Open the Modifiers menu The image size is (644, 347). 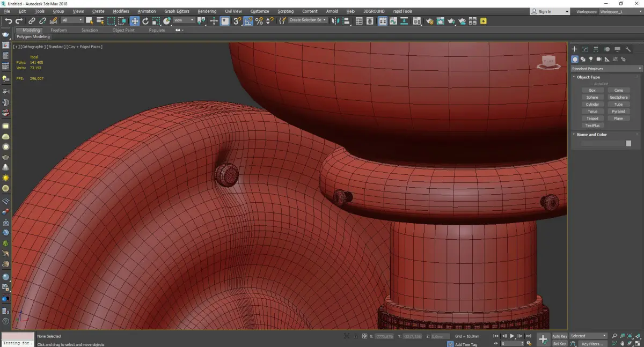pyautogui.click(x=121, y=11)
